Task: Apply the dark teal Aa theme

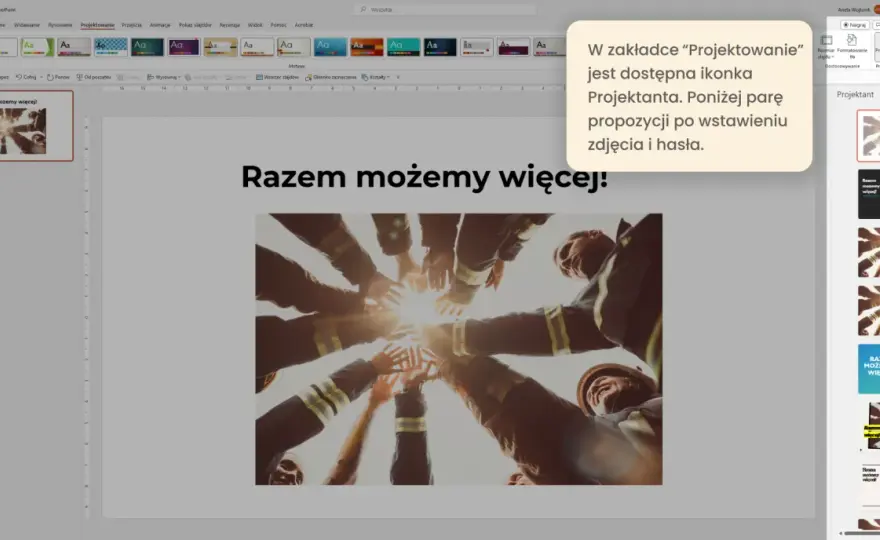Action: pyautogui.click(x=147, y=47)
